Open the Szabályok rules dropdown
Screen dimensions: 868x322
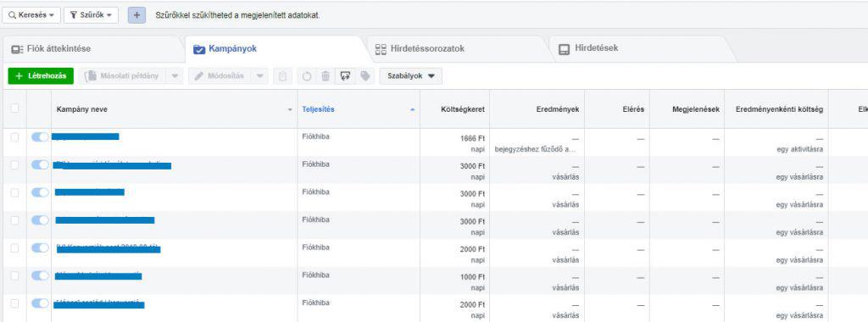[x=411, y=76]
